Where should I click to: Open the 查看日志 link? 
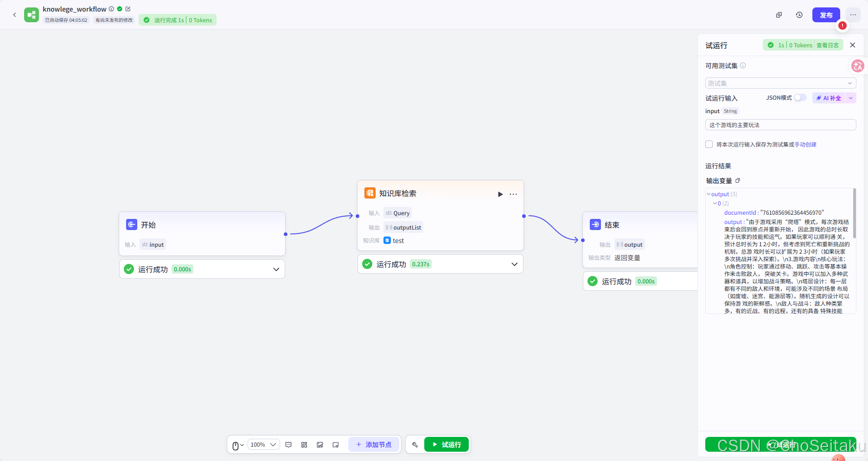coord(828,45)
